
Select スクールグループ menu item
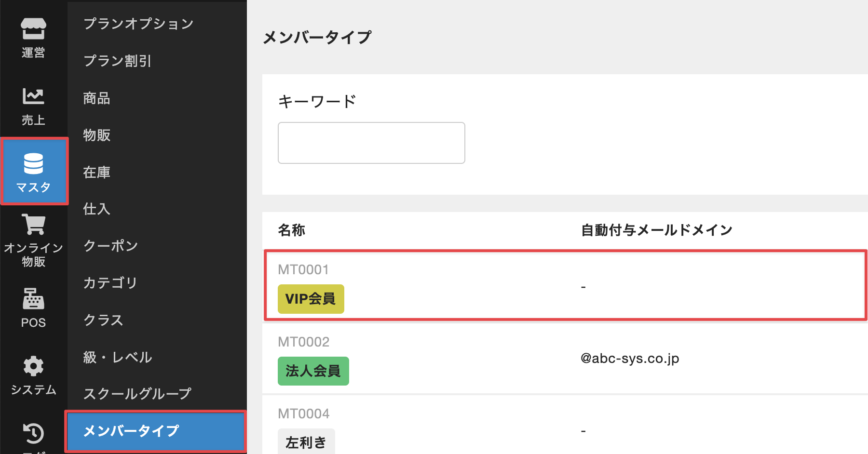[137, 394]
